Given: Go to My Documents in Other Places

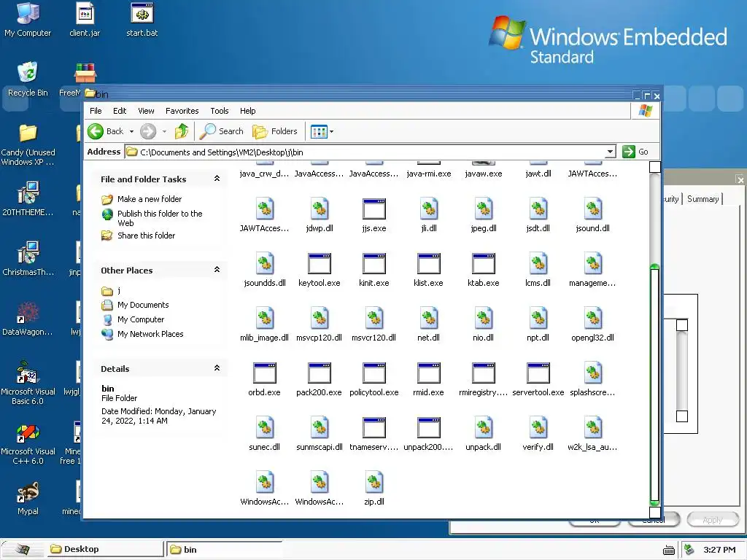Looking at the screenshot, I should click(143, 305).
